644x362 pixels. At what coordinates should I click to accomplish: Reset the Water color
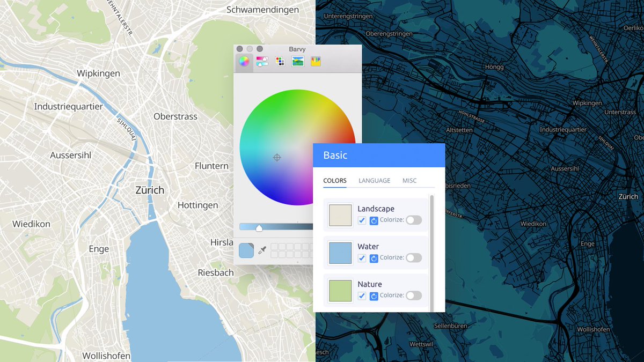374,258
